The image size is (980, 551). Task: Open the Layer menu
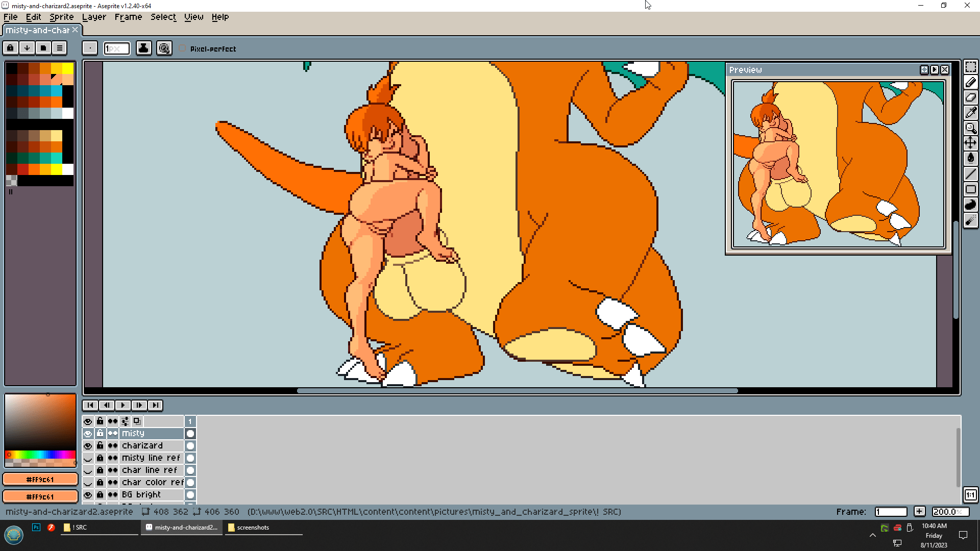(x=94, y=17)
